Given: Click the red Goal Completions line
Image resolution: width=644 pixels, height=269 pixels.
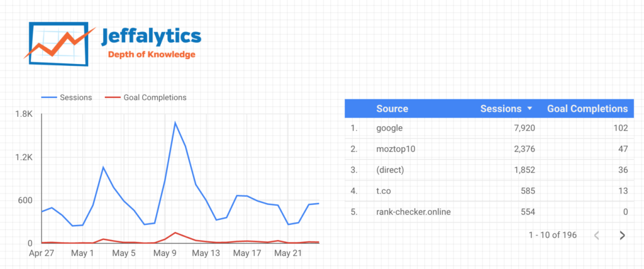Looking at the screenshot, I should (175, 233).
